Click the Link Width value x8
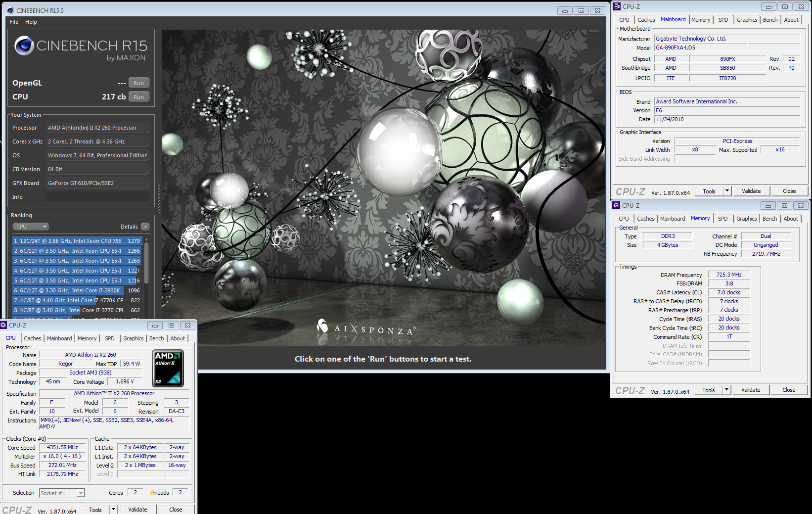Image resolution: width=812 pixels, height=514 pixels. [695, 149]
